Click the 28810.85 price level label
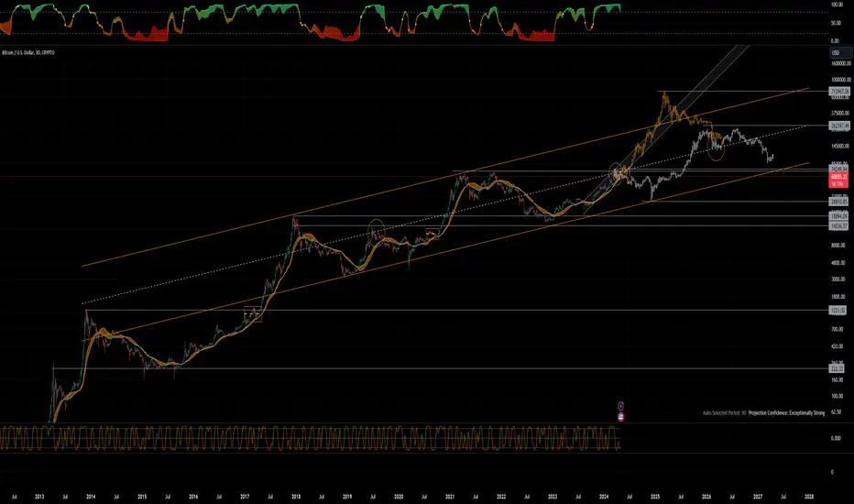The width and height of the screenshot is (854, 504). click(838, 202)
